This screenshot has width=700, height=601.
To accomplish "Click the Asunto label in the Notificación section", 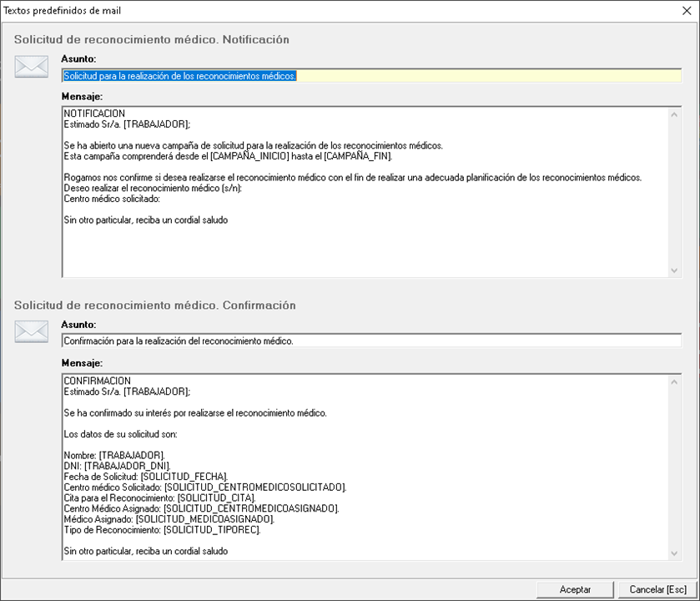I will [x=78, y=59].
